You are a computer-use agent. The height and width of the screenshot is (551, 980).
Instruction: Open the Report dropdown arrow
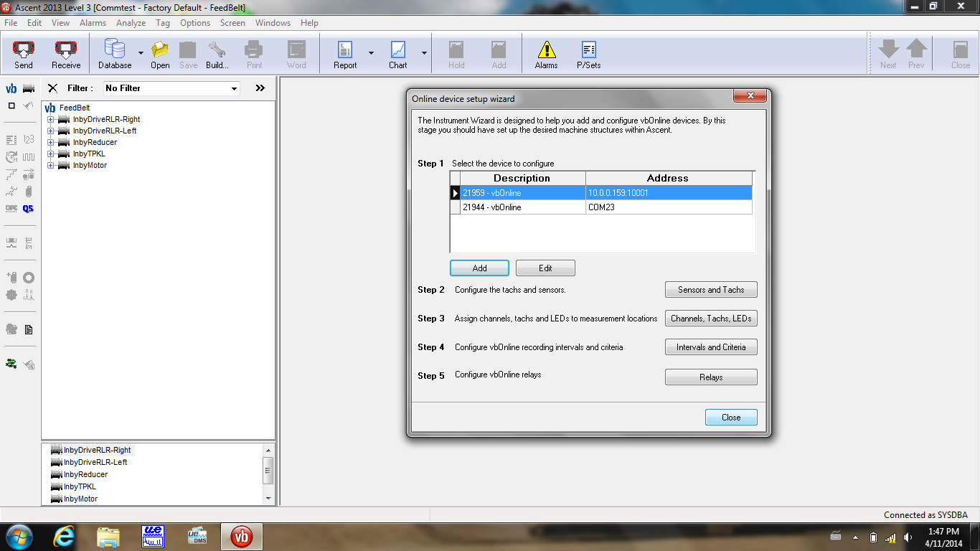coord(371,53)
